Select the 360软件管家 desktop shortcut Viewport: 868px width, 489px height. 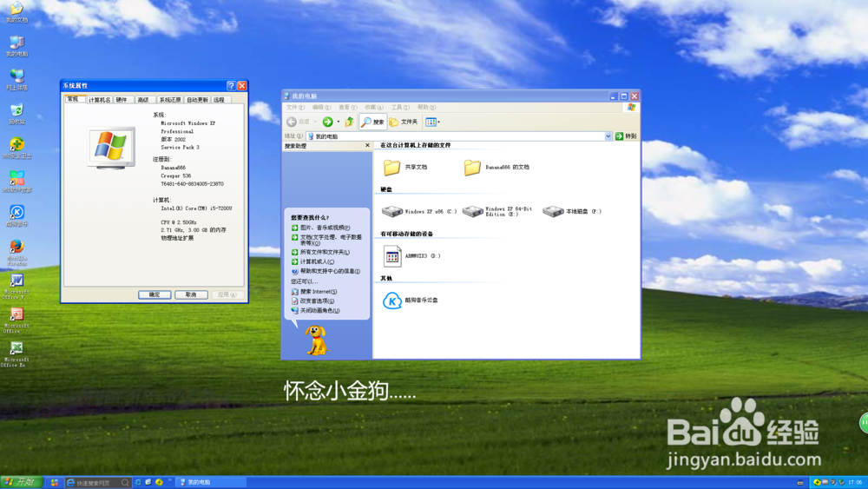16,182
